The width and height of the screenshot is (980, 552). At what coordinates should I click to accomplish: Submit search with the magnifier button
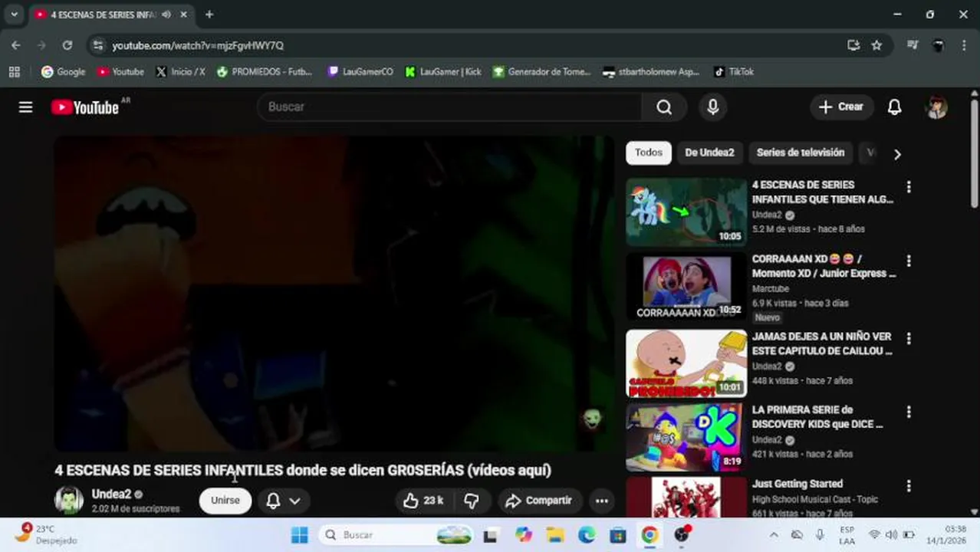[x=664, y=107]
